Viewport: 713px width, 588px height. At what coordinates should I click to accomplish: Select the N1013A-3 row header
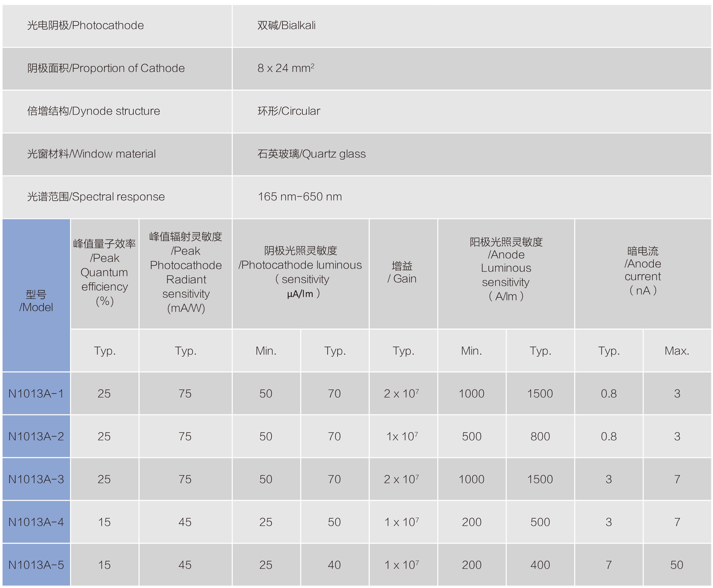pos(36,479)
